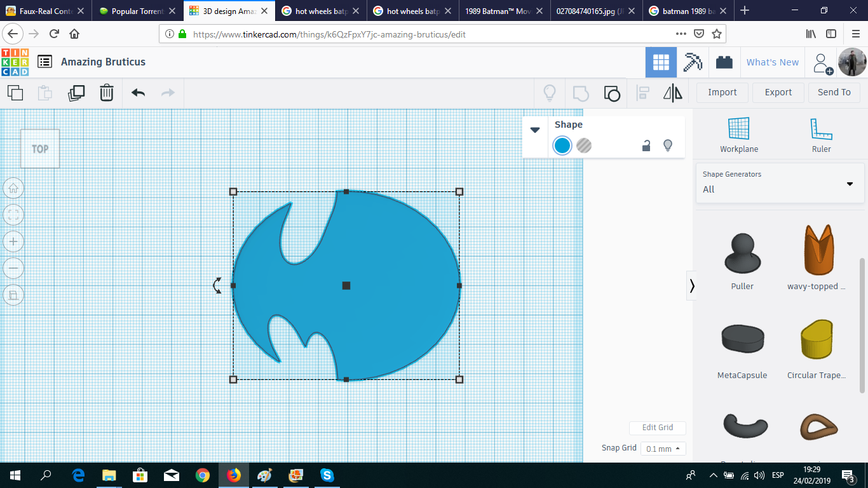Click the Group shapes icon
This screenshot has height=488, width=868.
581,93
